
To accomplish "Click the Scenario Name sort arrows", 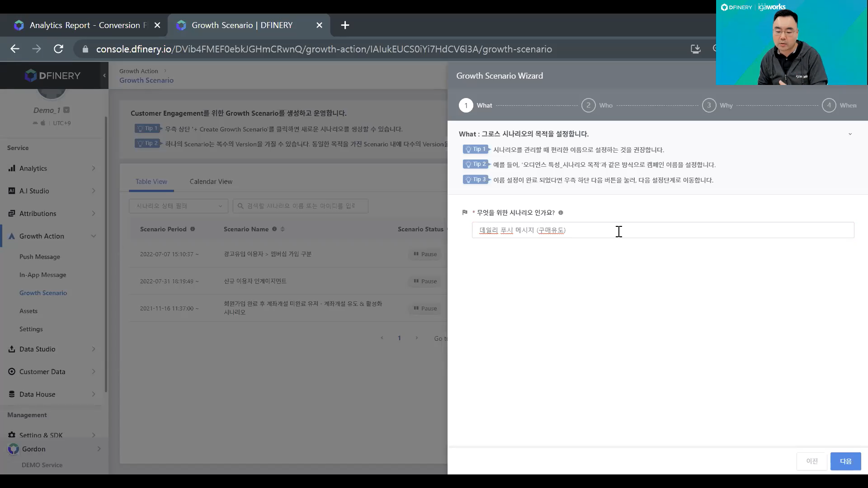I will [283, 229].
